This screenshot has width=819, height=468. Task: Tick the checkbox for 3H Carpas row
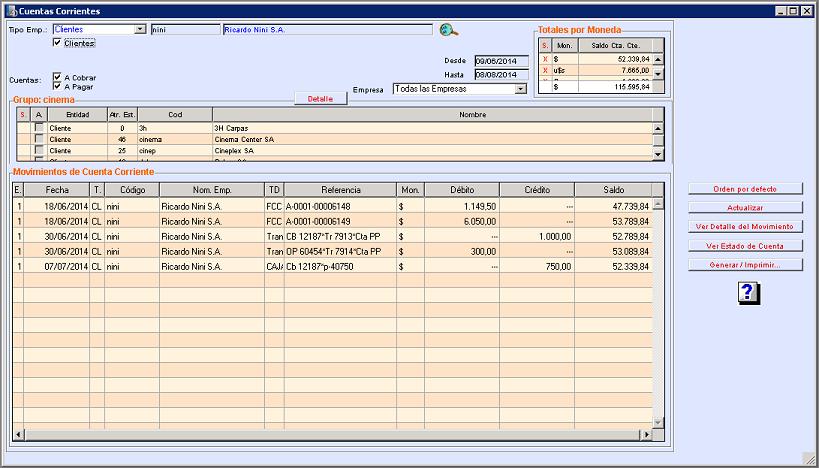[x=39, y=127]
